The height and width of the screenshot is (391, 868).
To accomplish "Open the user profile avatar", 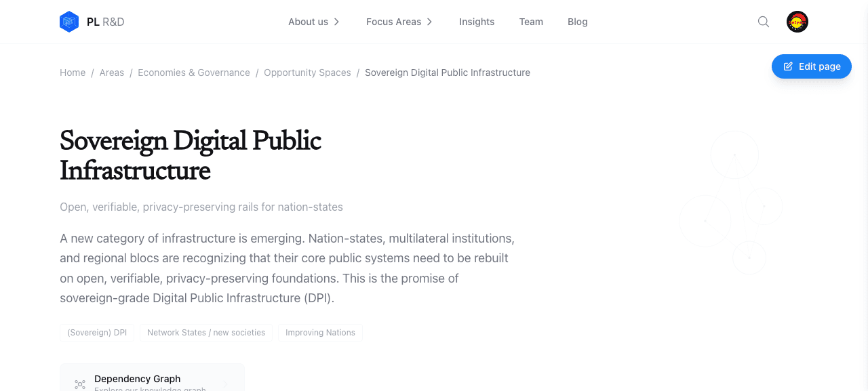I will [797, 22].
